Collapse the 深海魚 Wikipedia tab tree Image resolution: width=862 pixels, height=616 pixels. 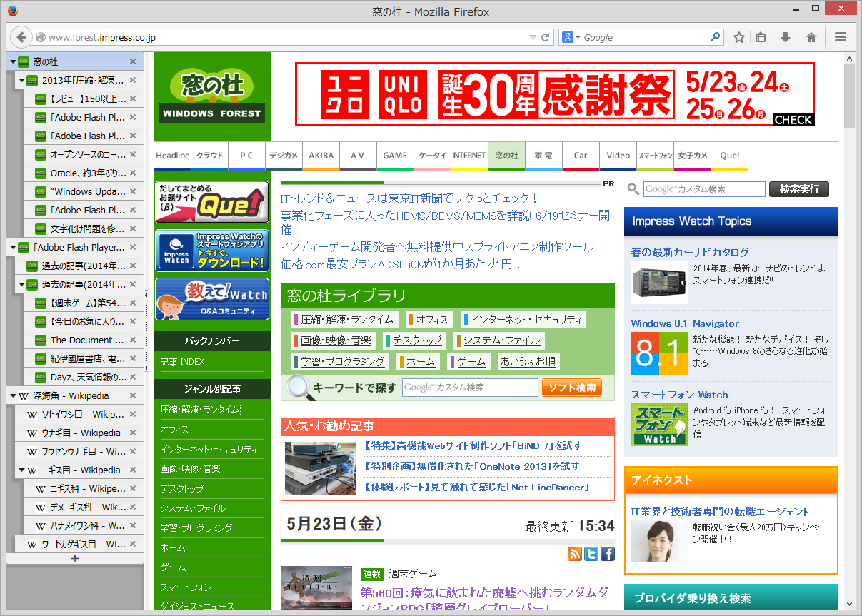pyautogui.click(x=12, y=395)
